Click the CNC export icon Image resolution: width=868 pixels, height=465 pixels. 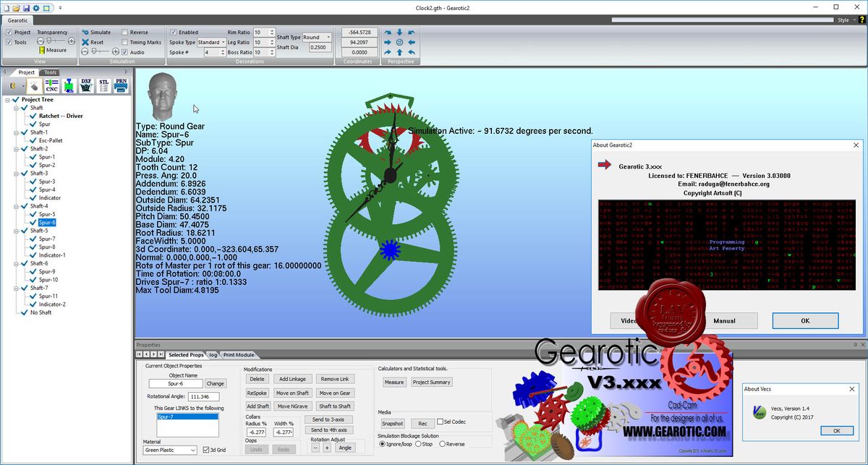pos(51,85)
